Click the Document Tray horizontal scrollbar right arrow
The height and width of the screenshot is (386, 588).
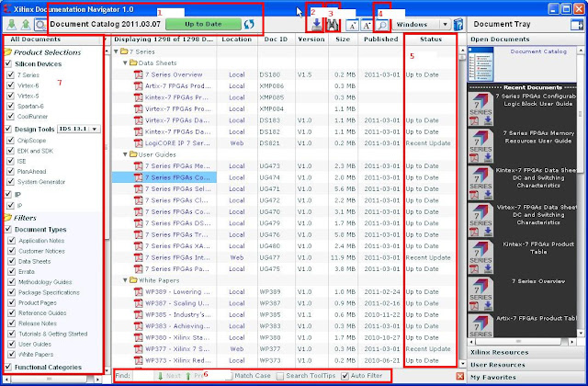[571, 342]
